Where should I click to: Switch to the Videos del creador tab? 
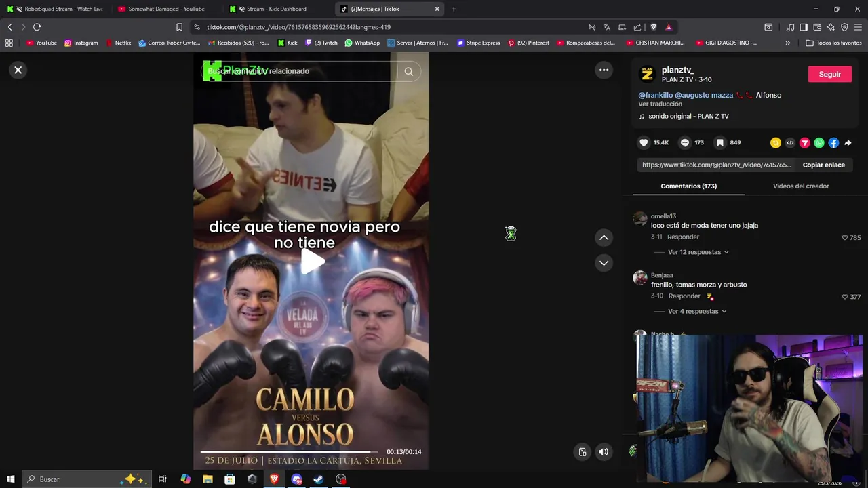pos(801,186)
